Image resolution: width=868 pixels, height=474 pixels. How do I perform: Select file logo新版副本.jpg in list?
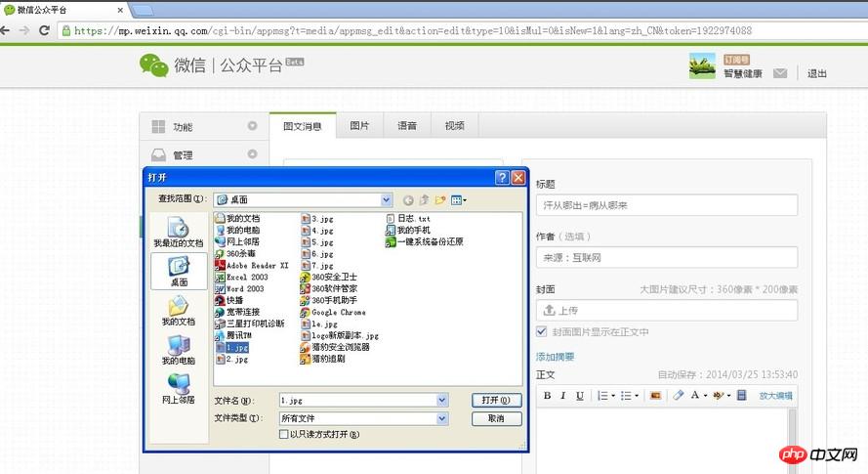coord(340,335)
